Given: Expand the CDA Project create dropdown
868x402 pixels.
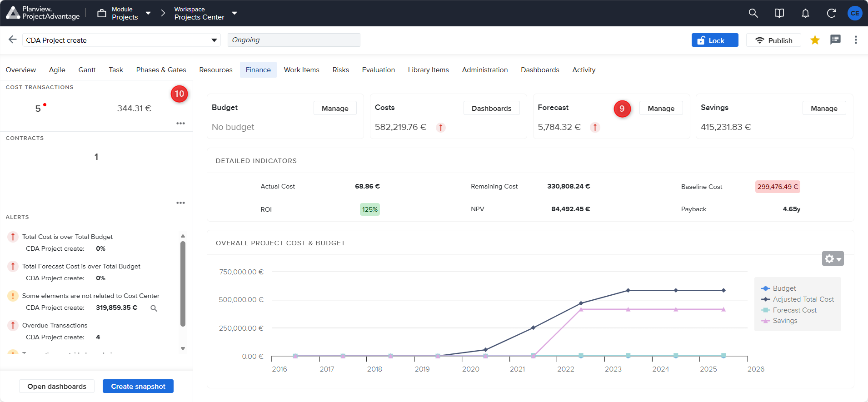Looking at the screenshot, I should [214, 40].
